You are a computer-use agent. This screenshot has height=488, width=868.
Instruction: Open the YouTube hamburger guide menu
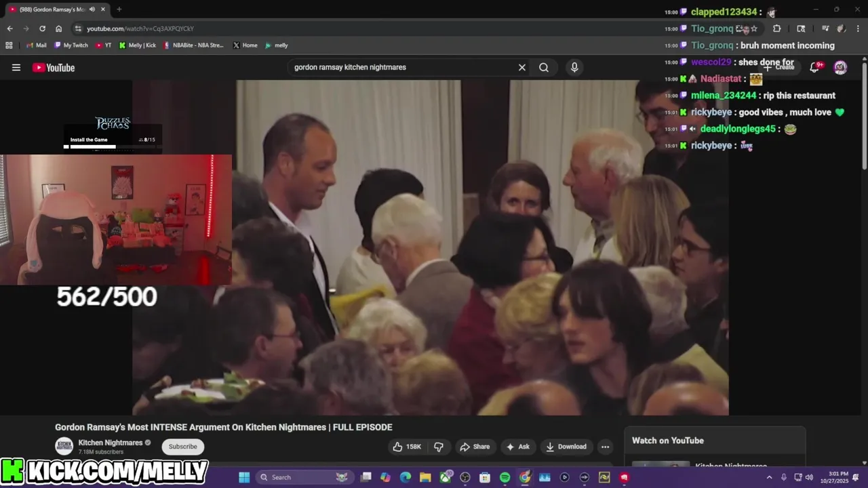[16, 67]
